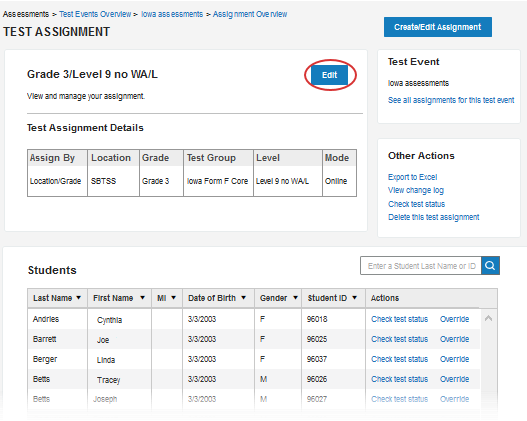Check test status for Andries
The width and height of the screenshot is (527, 421).
(x=400, y=319)
